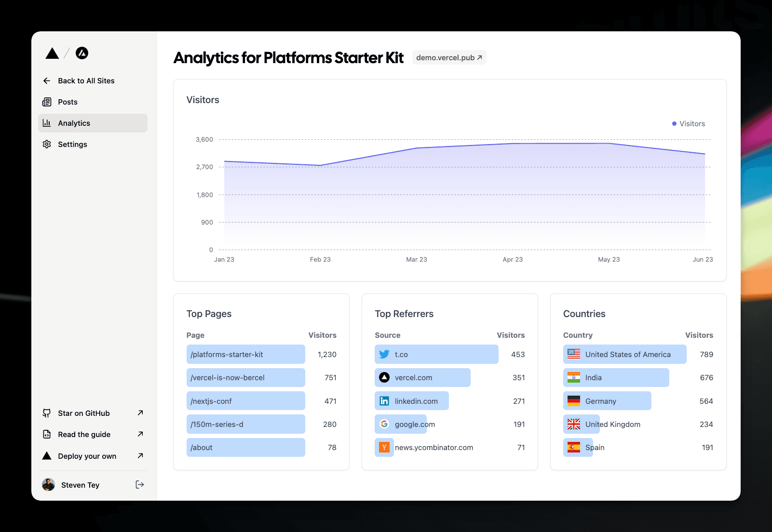Screen dimensions: 772x532
Task: Select the /platforms-starter-kit page row
Action: tap(245, 354)
